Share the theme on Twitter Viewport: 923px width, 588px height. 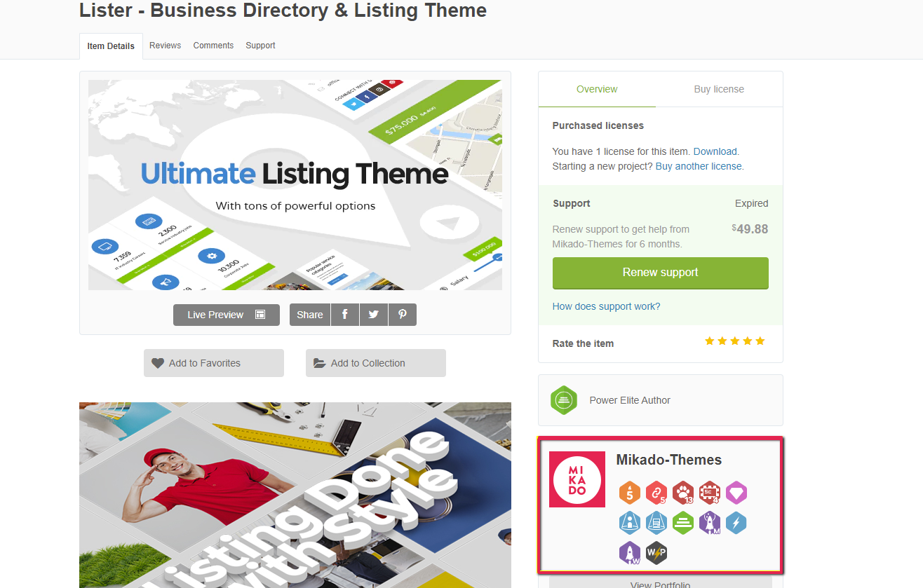coord(373,315)
